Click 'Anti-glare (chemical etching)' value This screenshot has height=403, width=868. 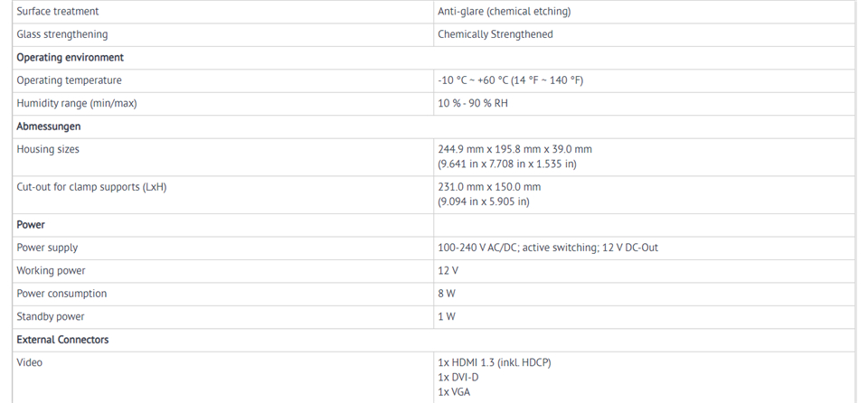pyautogui.click(x=504, y=12)
